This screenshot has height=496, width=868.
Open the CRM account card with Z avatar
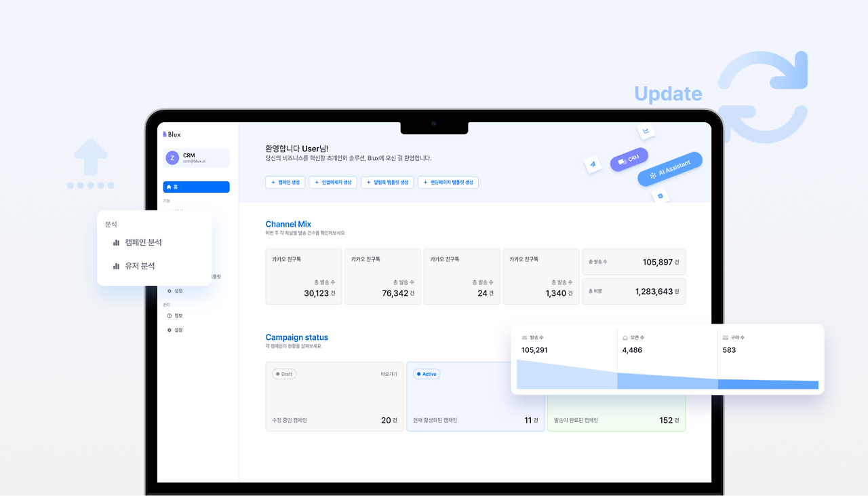pyautogui.click(x=197, y=158)
